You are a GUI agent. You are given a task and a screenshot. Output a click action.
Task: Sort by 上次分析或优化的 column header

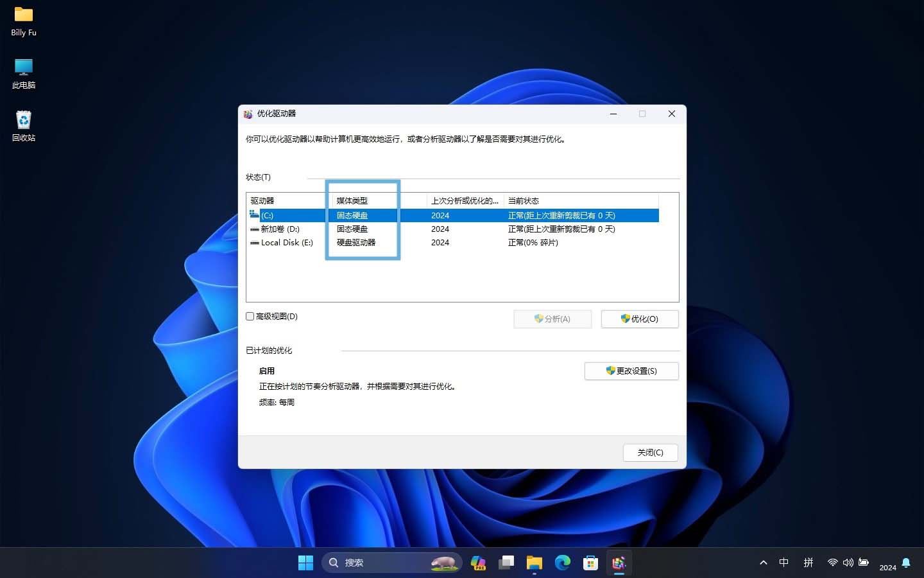tap(465, 200)
